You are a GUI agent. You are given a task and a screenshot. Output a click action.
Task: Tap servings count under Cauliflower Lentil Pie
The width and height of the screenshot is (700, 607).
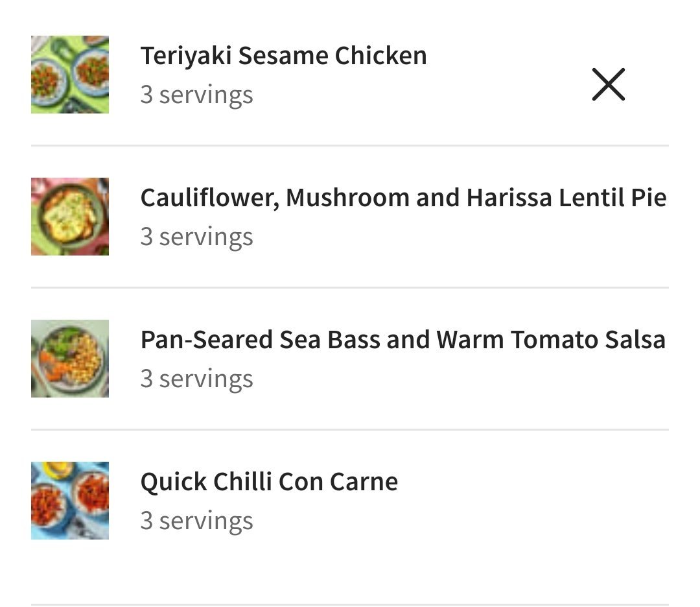tap(196, 237)
